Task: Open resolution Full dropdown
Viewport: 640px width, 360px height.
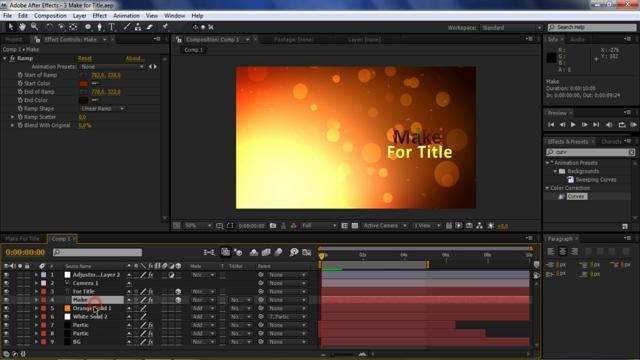Action: tap(319, 226)
